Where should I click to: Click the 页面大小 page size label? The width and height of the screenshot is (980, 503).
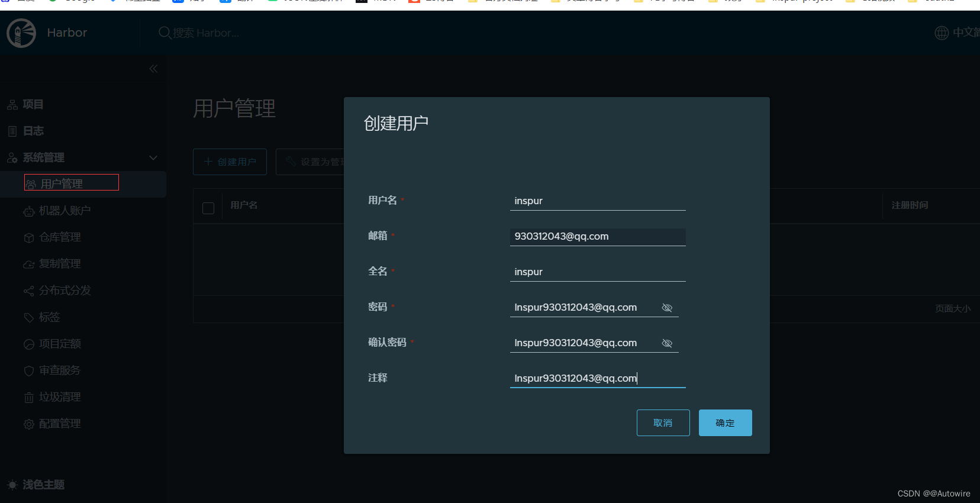point(953,308)
